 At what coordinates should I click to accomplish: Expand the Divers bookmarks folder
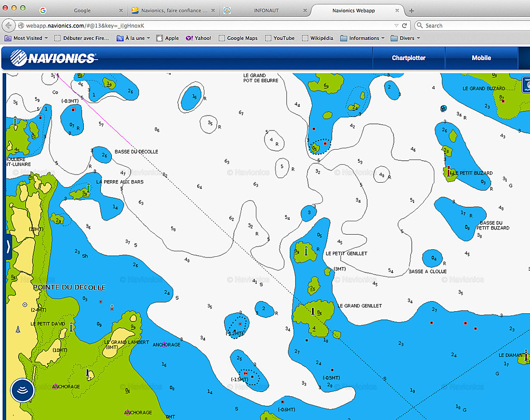point(405,38)
